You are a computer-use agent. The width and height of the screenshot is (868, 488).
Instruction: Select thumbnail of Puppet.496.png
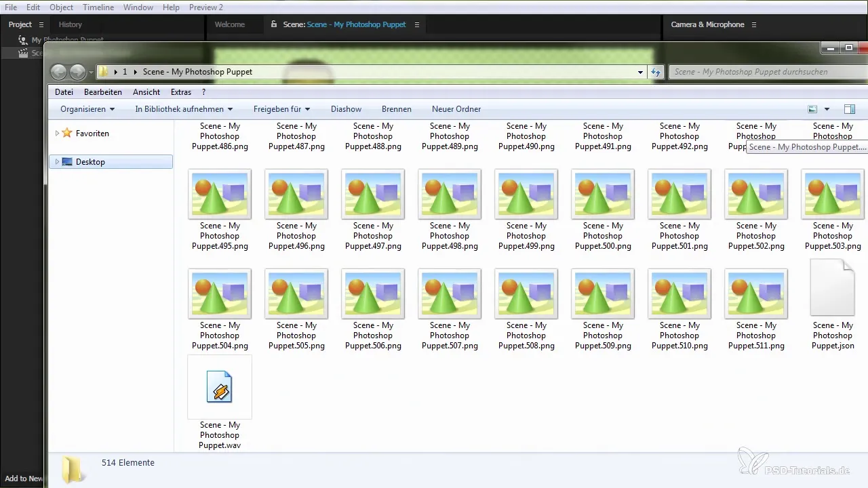[x=296, y=194]
